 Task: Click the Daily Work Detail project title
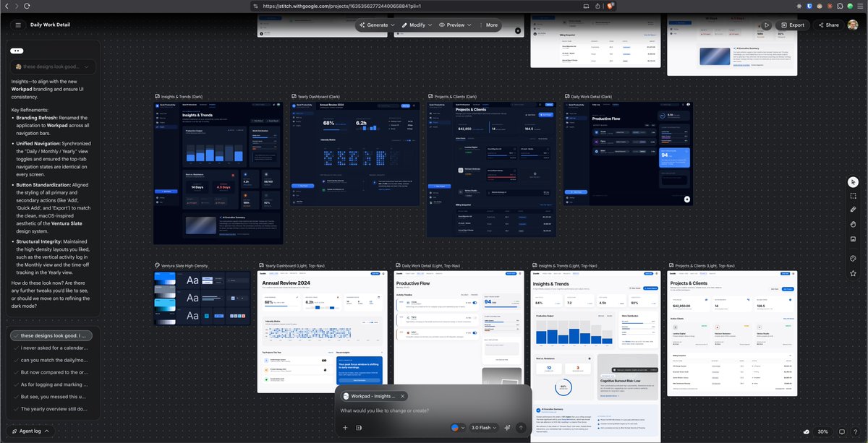(x=52, y=25)
